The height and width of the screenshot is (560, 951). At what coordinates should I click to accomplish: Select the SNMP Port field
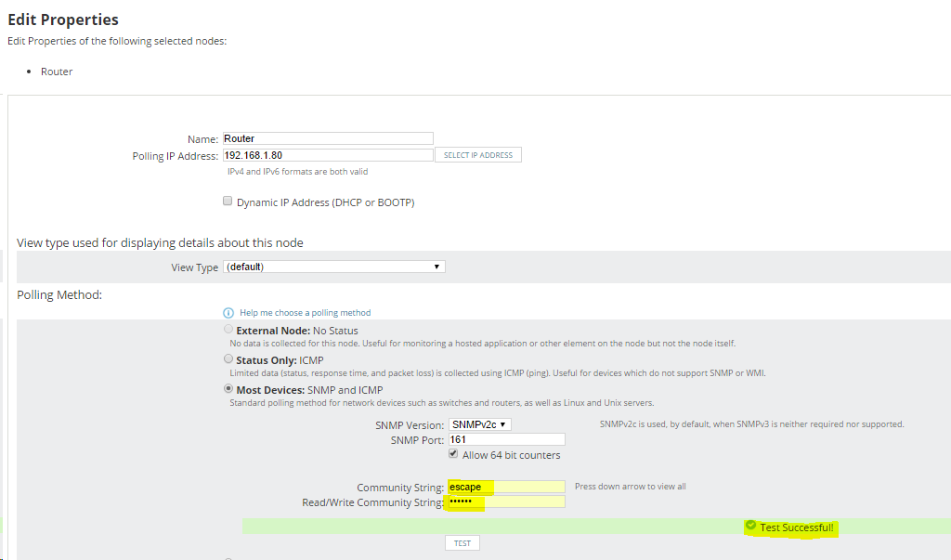tap(506, 438)
